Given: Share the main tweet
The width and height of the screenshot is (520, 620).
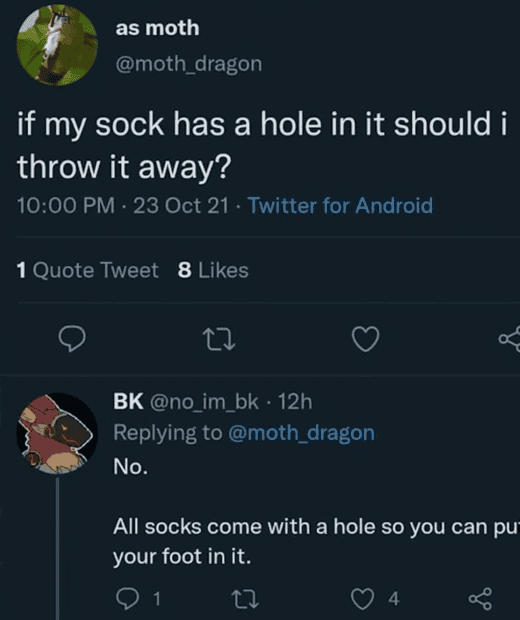Looking at the screenshot, I should click(510, 338).
